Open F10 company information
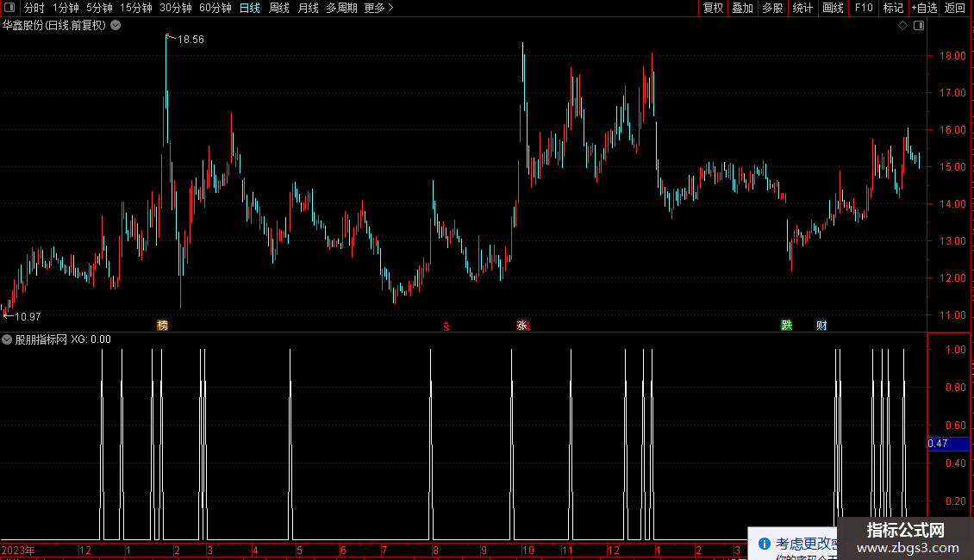This screenshot has height=560, width=974. (x=864, y=8)
